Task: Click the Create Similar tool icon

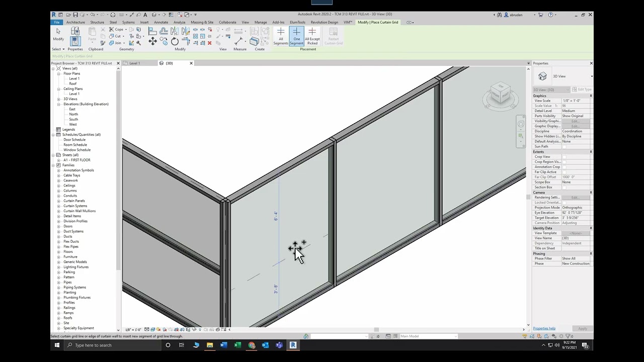Action: (255, 41)
